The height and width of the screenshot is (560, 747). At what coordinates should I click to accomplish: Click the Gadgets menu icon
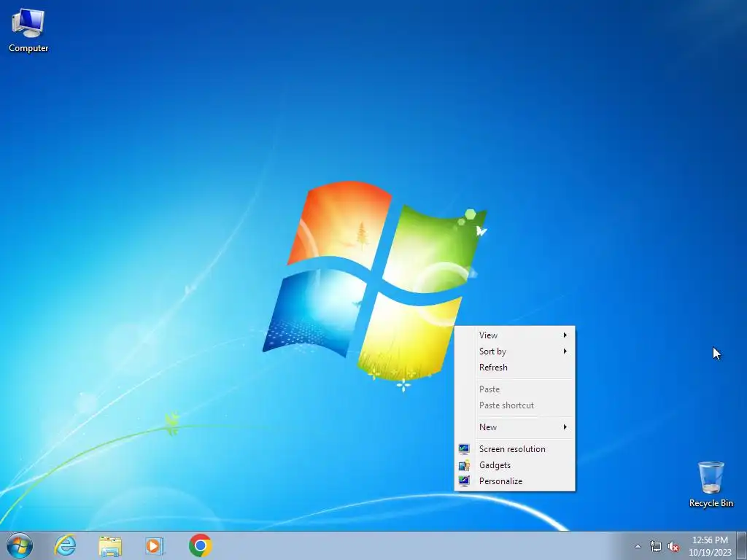(x=464, y=465)
